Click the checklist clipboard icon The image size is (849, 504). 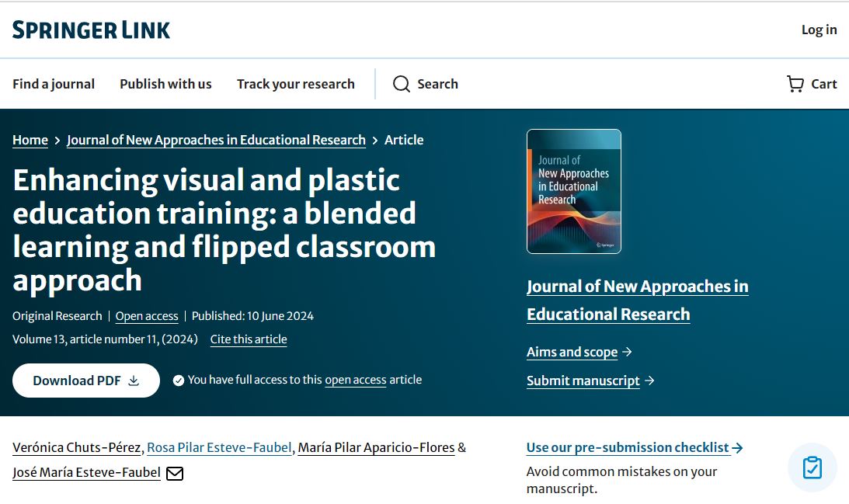tap(812, 468)
